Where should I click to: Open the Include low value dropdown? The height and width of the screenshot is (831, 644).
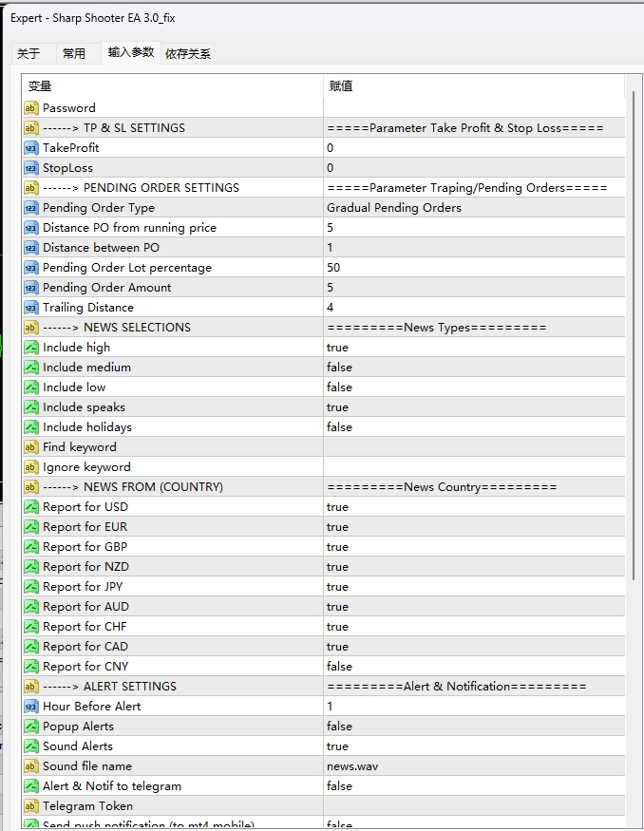(x=474, y=387)
